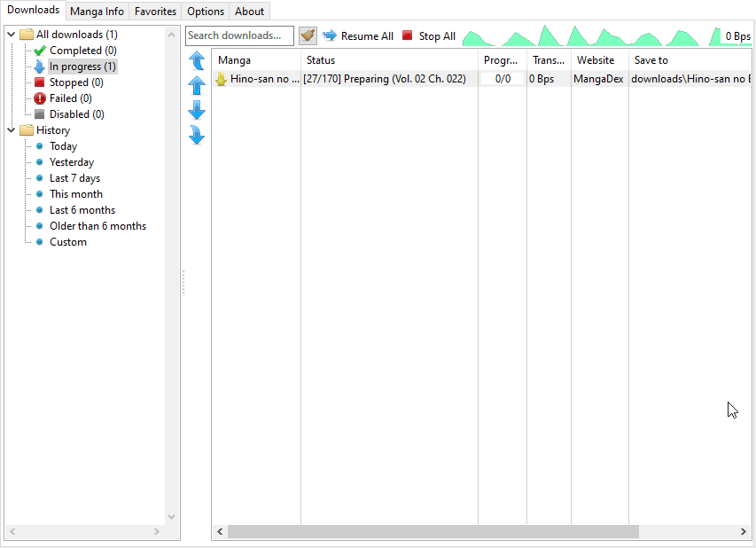756x548 pixels.
Task: Click the blue bullet beside Today
Action: (40, 145)
